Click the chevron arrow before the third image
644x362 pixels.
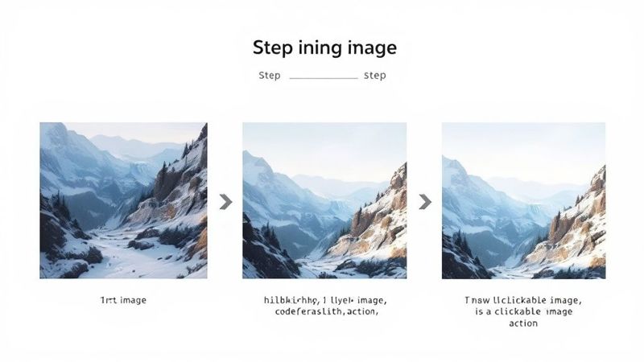coord(425,202)
